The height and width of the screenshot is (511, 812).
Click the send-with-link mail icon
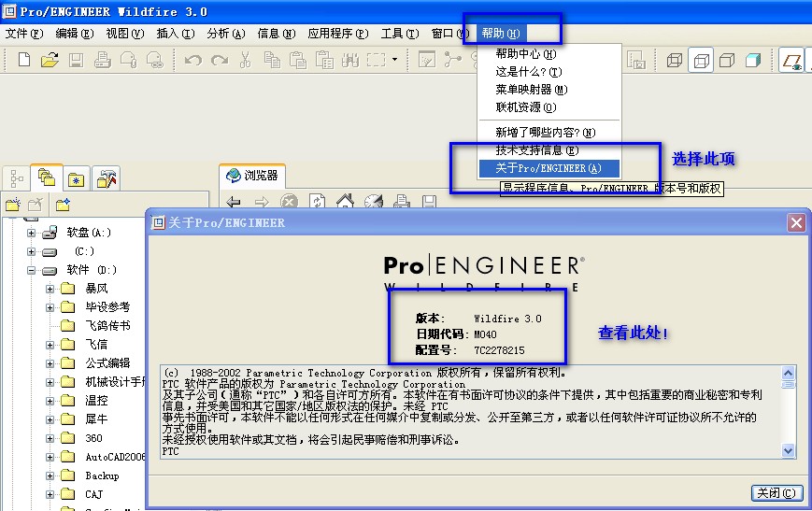154,60
